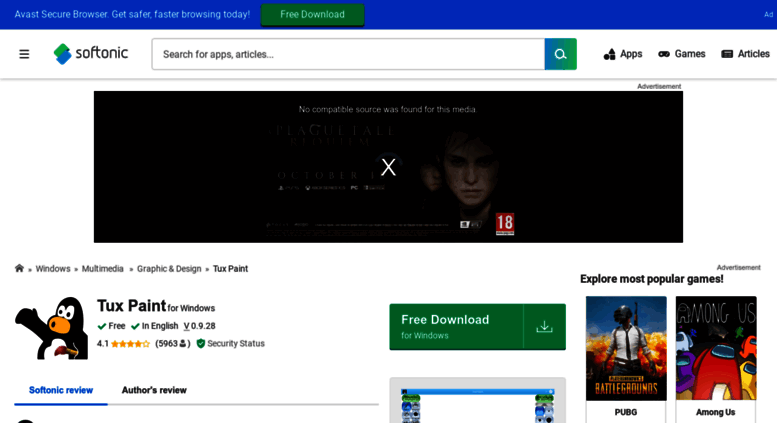Open the Apps menu
This screenshot has height=423, width=777.
623,54
